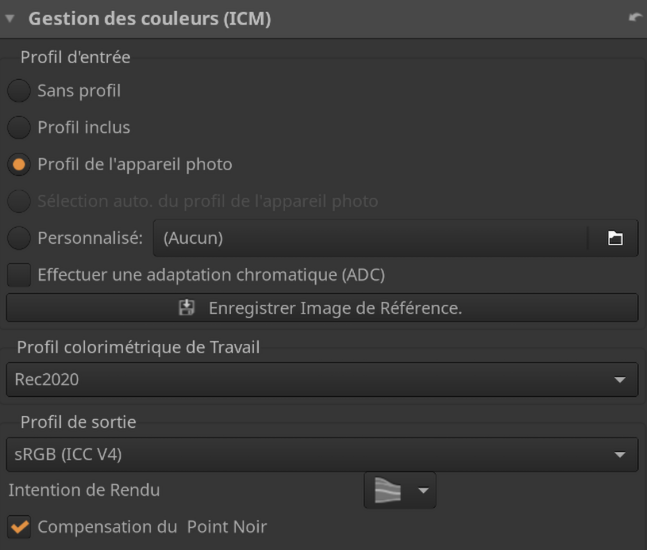Image resolution: width=647 pixels, height=550 pixels.
Task: Toggle Effectuer une adaptation chromatique (ADC) checkbox
Action: click(19, 274)
